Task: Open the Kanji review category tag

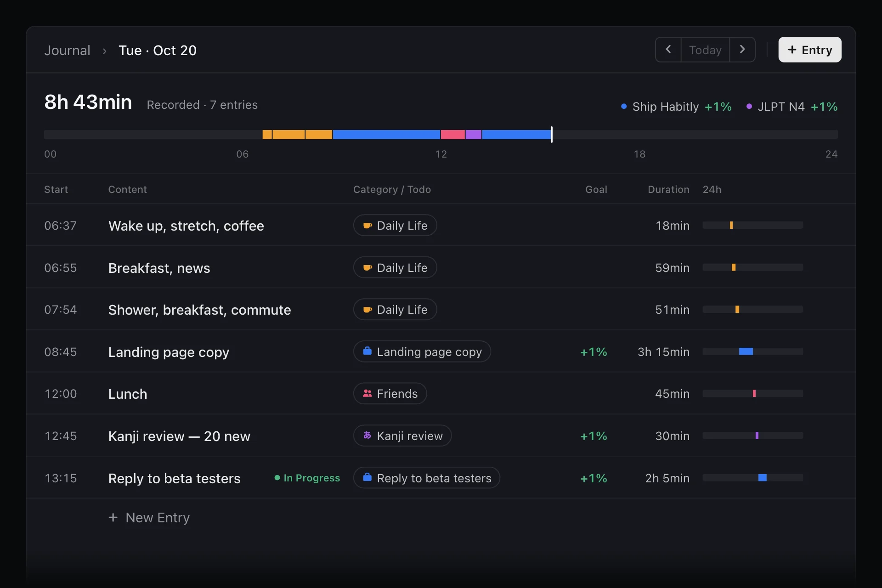Action: [402, 435]
